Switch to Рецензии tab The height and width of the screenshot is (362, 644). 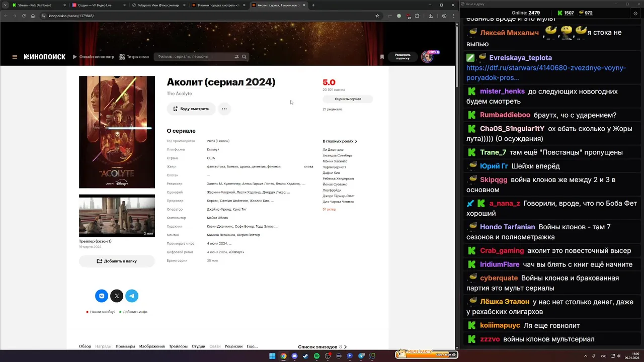tap(233, 346)
